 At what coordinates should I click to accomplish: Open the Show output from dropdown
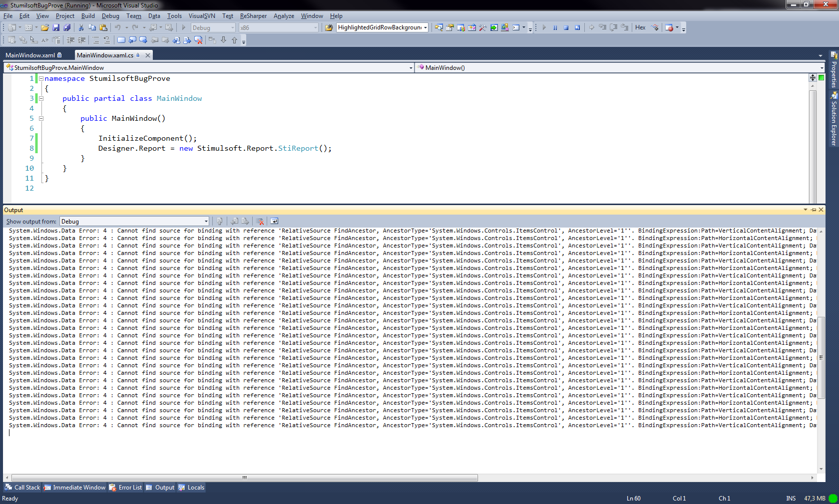click(134, 222)
